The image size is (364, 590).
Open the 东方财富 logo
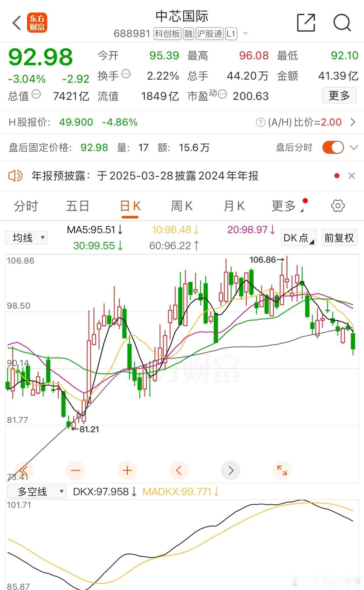[37, 23]
